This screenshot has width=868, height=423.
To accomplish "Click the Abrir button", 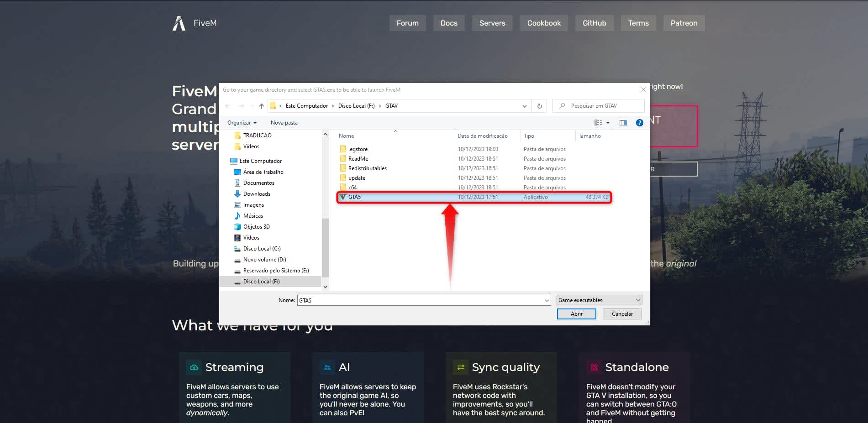I will point(576,314).
